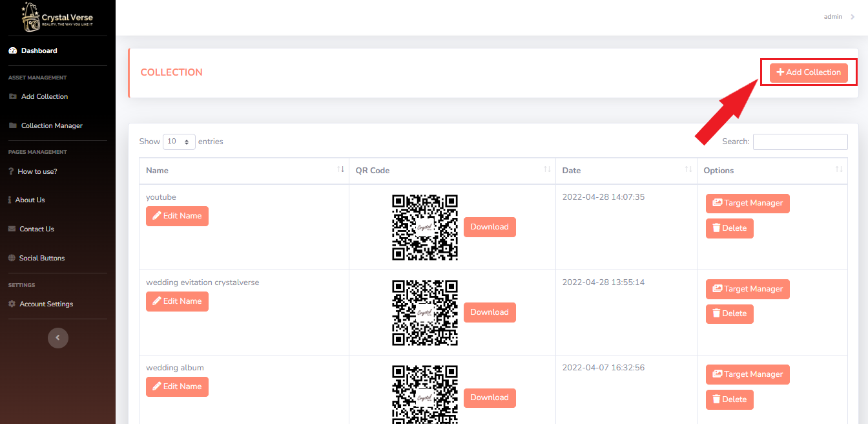Click the Search input field
868x424 pixels.
tap(800, 142)
